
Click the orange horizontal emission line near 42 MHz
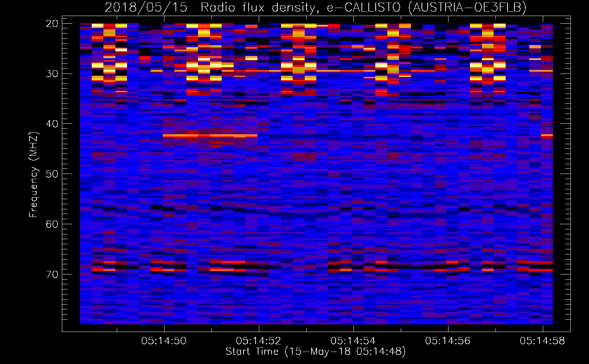coord(210,135)
